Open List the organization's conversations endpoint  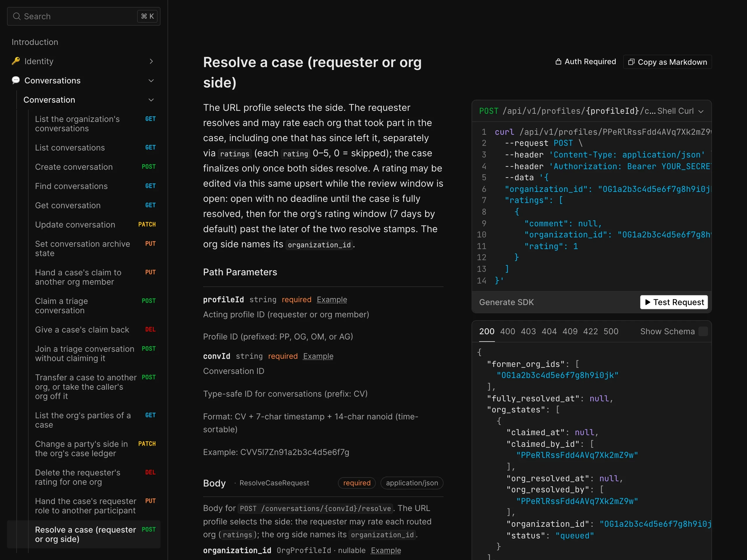coord(84,124)
